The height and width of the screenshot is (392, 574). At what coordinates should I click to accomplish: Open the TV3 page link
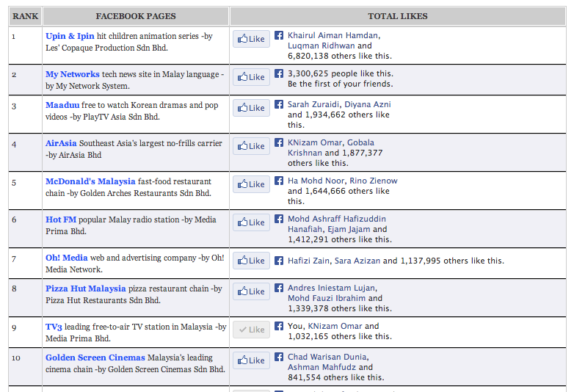pyautogui.click(x=54, y=327)
